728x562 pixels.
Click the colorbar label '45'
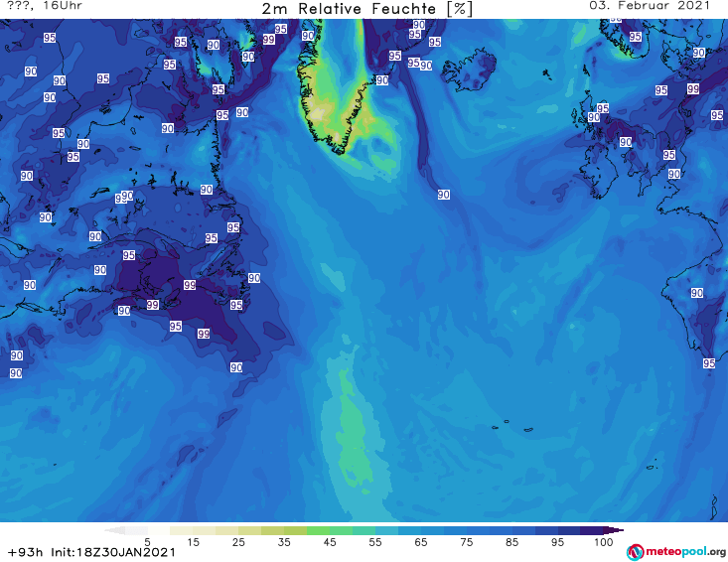coord(329,541)
